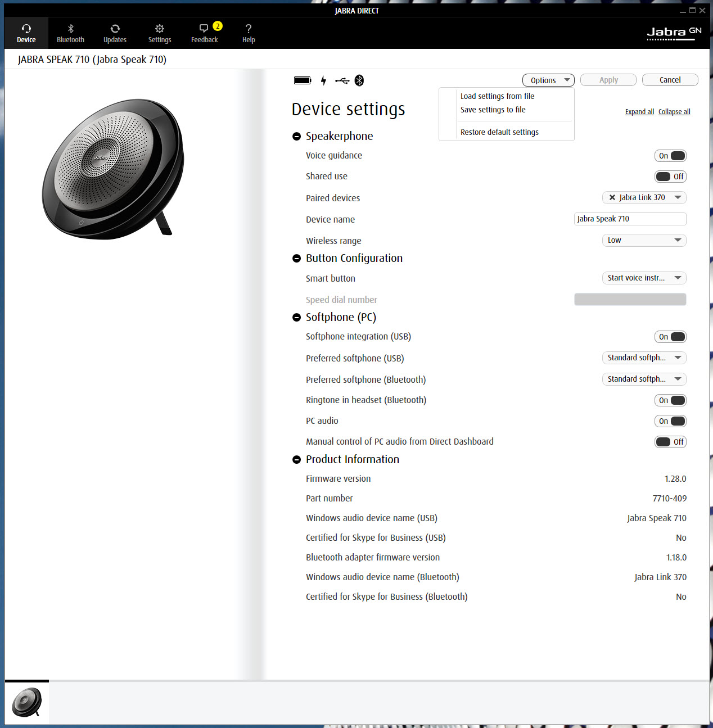Select the Speak 710 thumbnail at bottom
This screenshot has width=713, height=728.
click(x=27, y=703)
